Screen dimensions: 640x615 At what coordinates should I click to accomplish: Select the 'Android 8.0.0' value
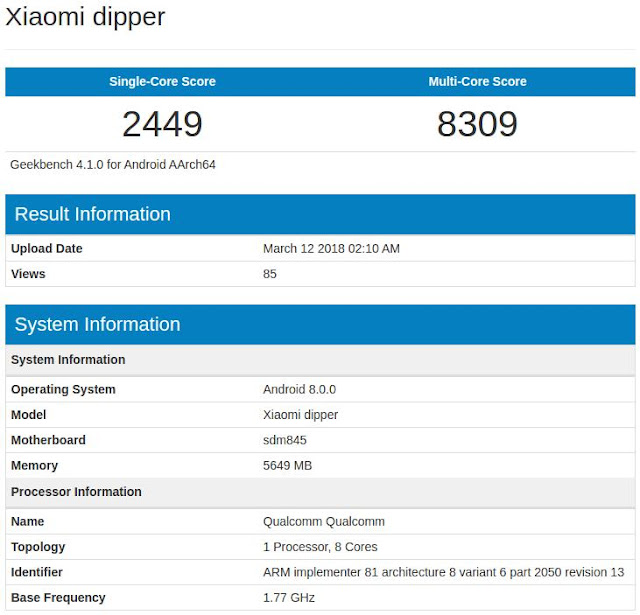point(300,389)
